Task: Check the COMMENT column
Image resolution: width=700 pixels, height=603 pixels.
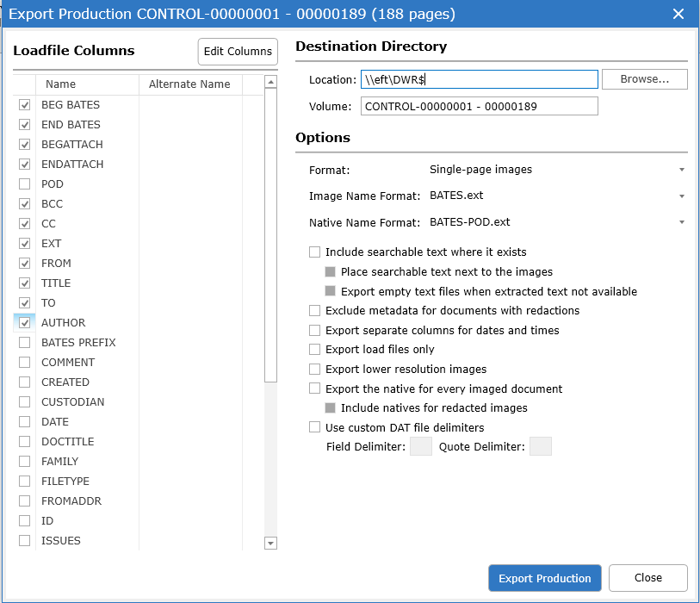Action: tap(25, 363)
